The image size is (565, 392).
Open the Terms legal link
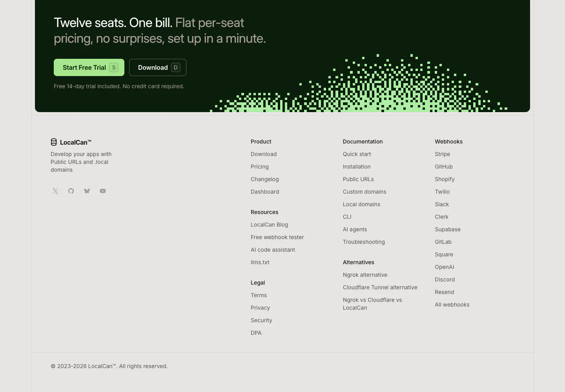pos(259,295)
